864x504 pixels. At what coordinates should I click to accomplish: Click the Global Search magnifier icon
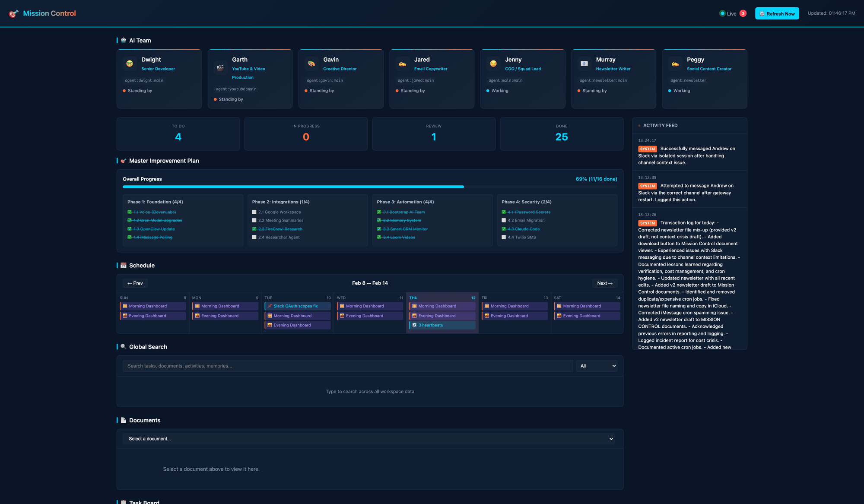pos(124,347)
